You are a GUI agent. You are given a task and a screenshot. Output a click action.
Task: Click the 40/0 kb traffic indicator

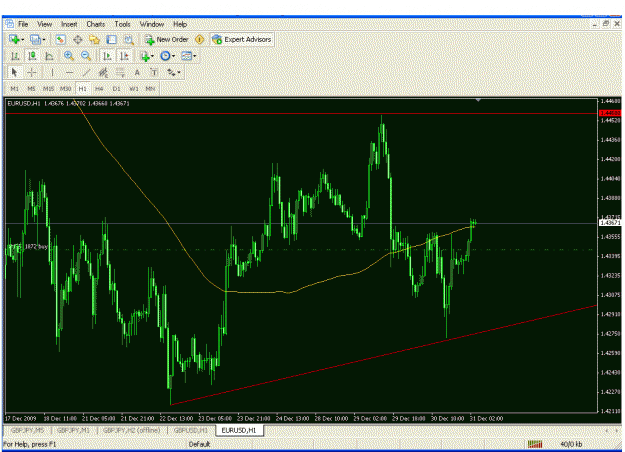571,444
